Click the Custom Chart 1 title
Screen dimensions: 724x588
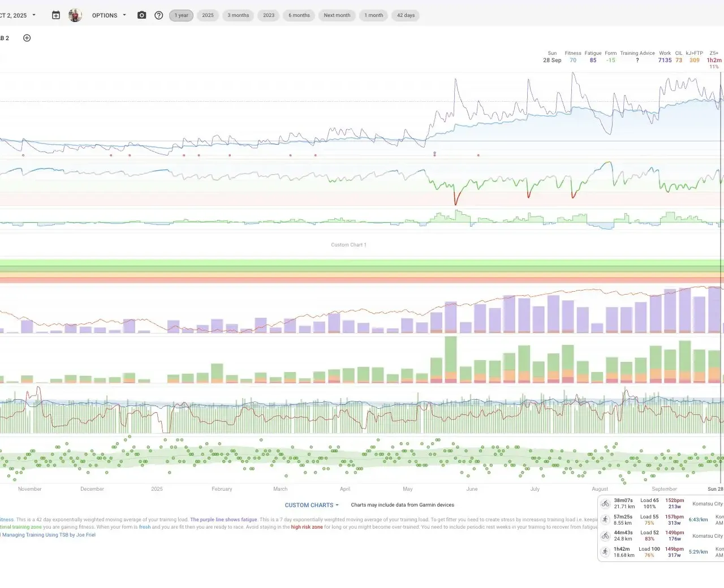(x=348, y=245)
